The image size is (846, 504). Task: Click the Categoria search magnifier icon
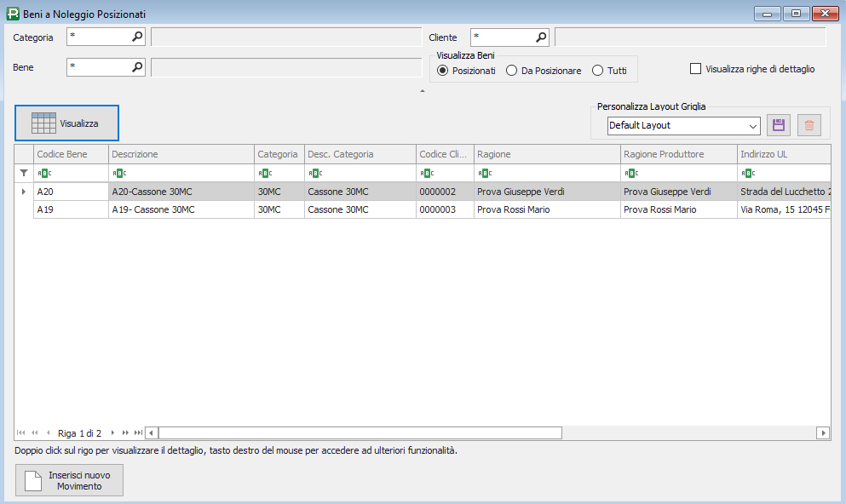pyautogui.click(x=137, y=37)
